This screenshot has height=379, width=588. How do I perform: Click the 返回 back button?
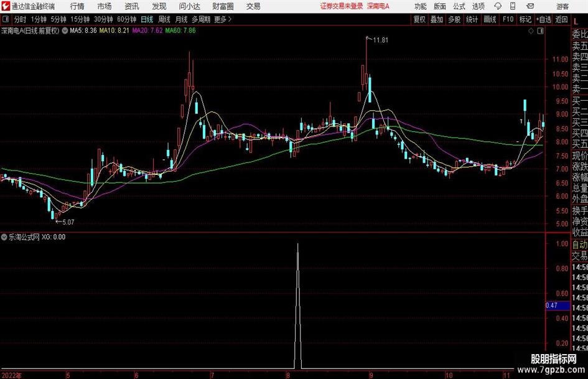point(561,19)
